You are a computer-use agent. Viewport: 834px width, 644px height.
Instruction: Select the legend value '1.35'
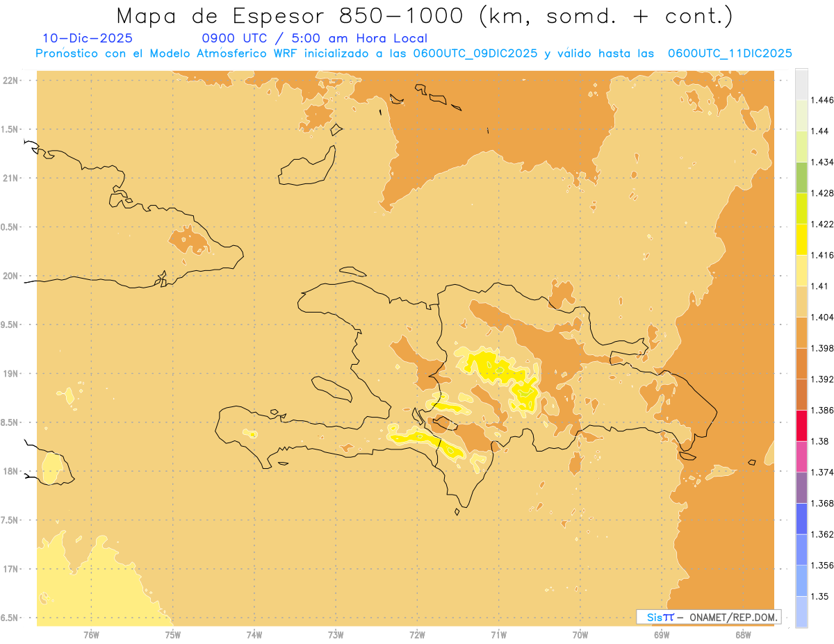point(819,597)
